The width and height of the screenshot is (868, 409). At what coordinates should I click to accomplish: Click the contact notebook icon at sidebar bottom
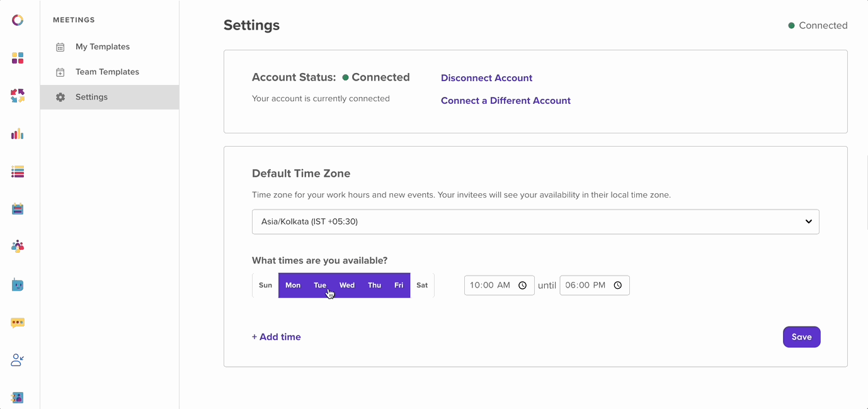click(x=18, y=398)
